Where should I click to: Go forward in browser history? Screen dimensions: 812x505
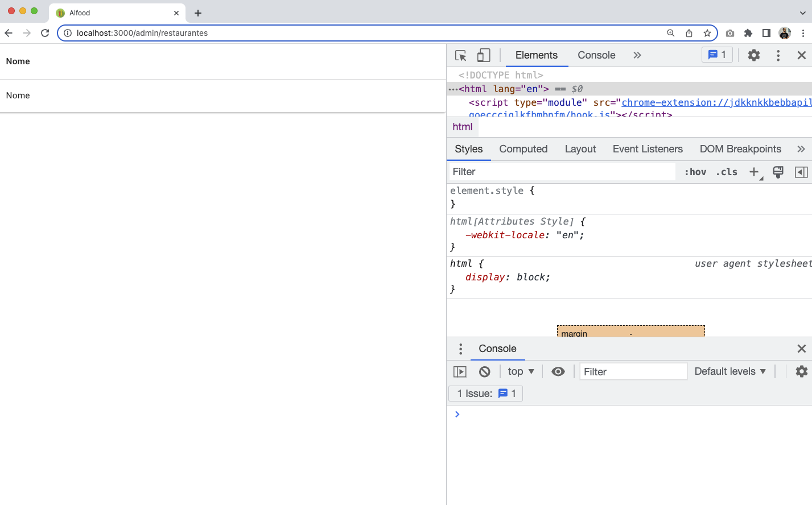pos(27,33)
